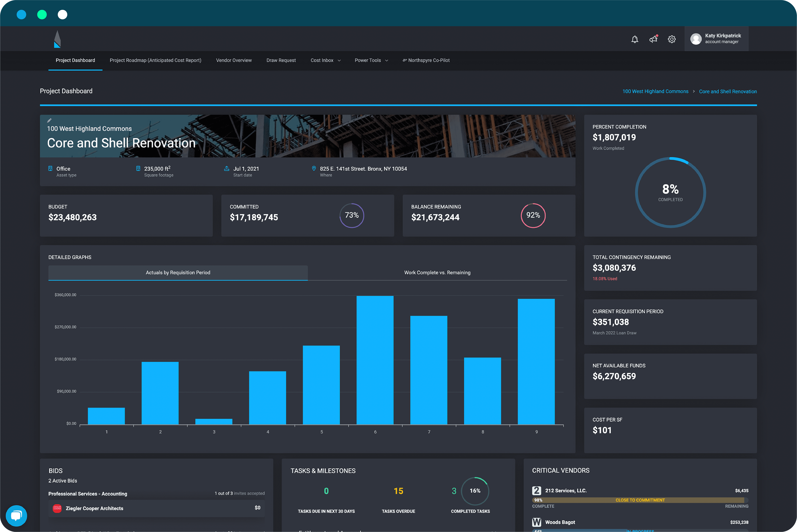Screen dimensions: 797x532
Task: Switch to Work Complete vs. Remaining tab
Action: pyautogui.click(x=437, y=273)
